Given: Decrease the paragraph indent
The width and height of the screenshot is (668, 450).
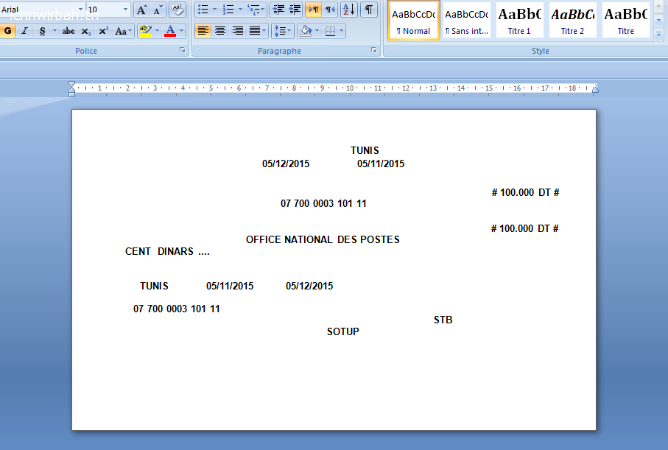Looking at the screenshot, I should tap(279, 9).
